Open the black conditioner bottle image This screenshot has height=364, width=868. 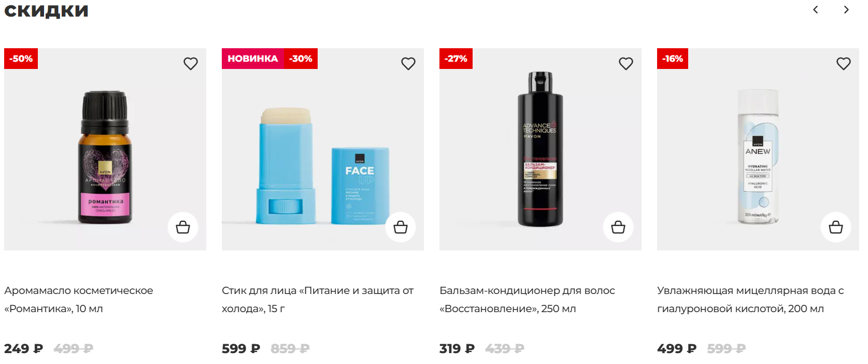(540, 149)
